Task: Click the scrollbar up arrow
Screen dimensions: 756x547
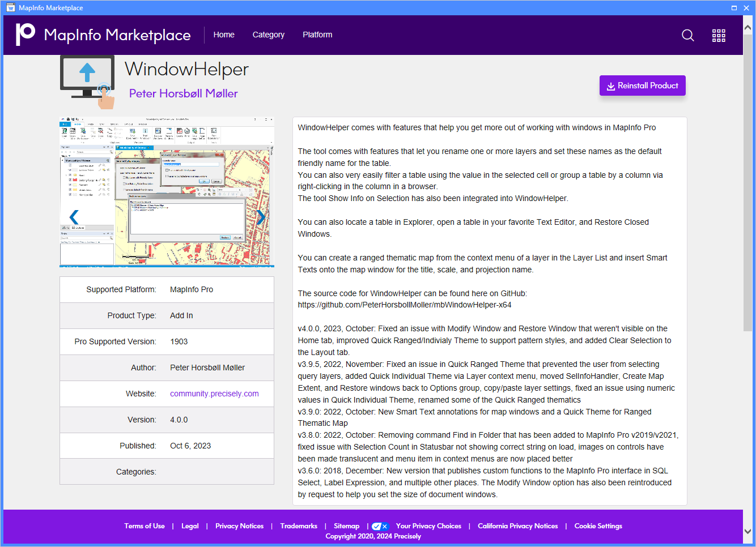Action: click(x=747, y=27)
